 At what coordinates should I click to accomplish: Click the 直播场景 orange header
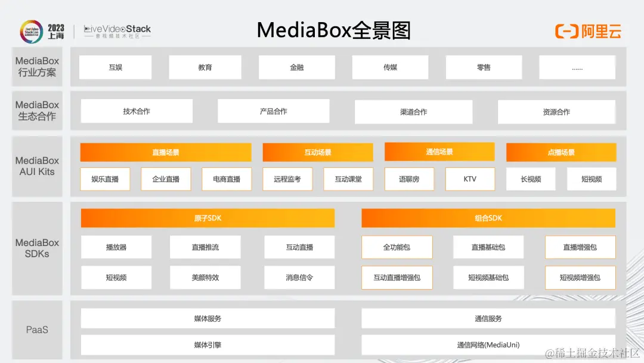coord(166,152)
